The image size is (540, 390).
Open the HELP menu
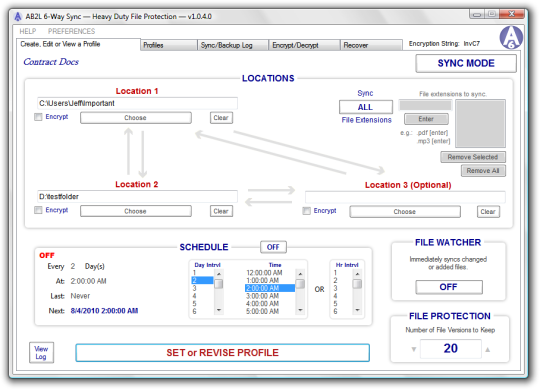coord(28,31)
